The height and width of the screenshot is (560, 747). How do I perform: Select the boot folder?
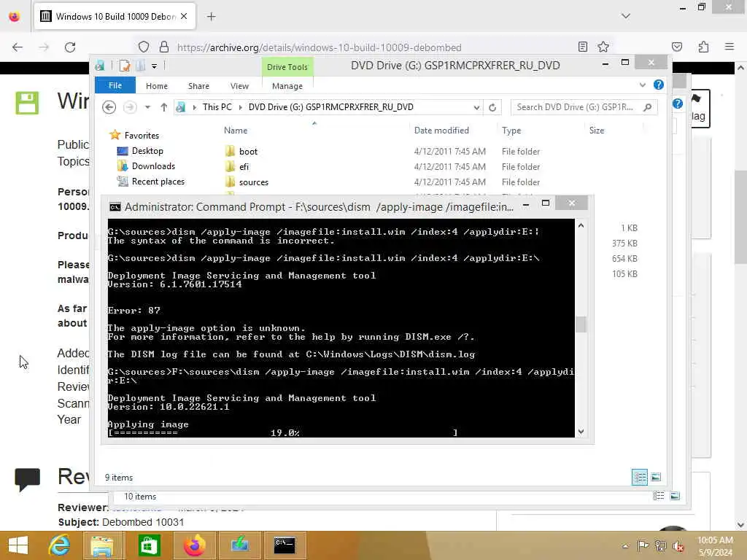coord(248,152)
